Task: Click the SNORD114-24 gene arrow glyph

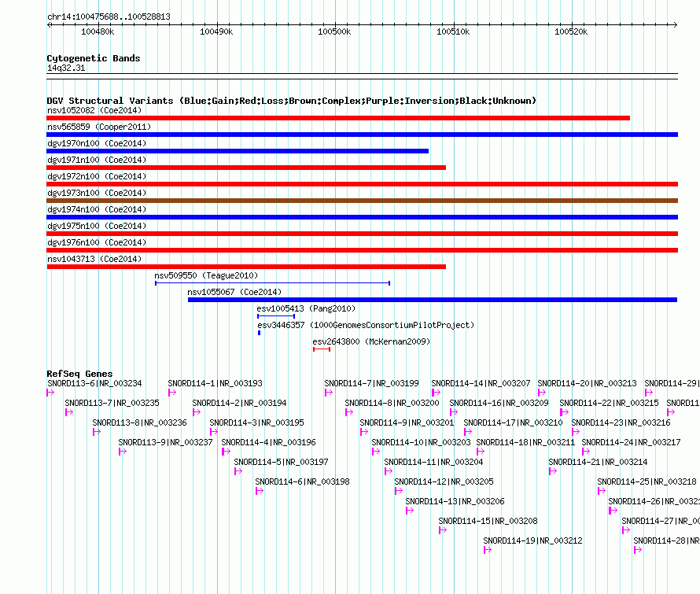Action: (586, 452)
